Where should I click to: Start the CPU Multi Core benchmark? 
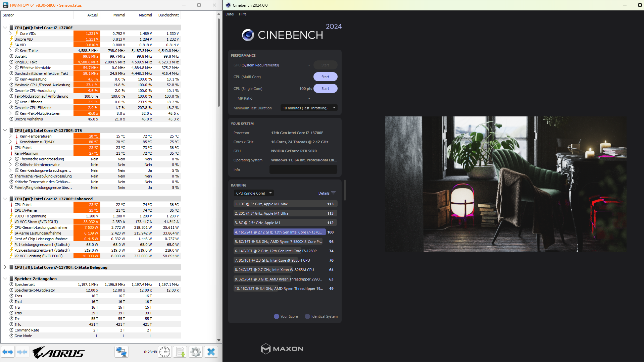tap(325, 76)
